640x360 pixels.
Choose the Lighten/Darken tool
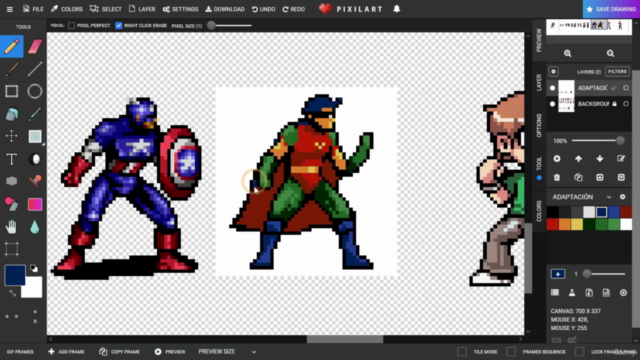(36, 159)
